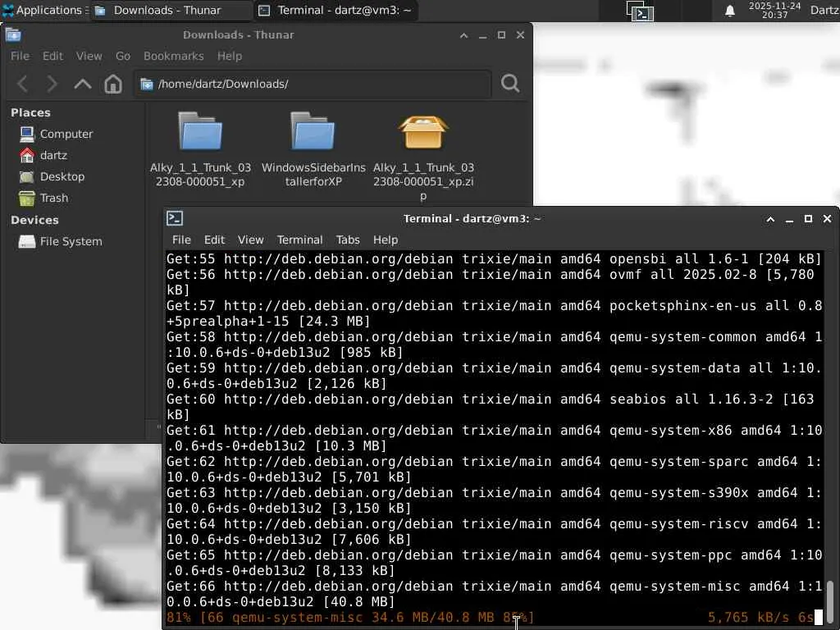Maximize the Terminal window
Screen dimensions: 840x630
[x=808, y=218]
